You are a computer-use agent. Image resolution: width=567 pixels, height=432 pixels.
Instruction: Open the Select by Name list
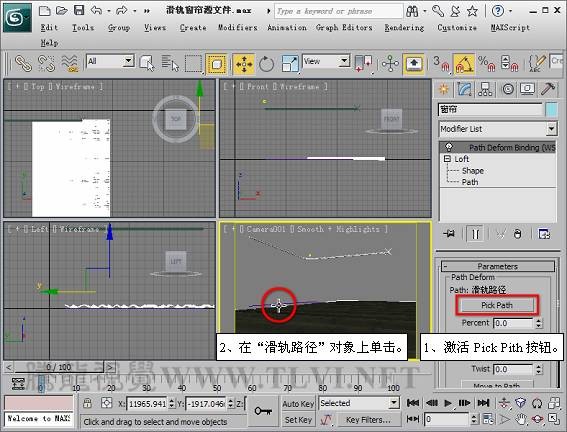170,64
